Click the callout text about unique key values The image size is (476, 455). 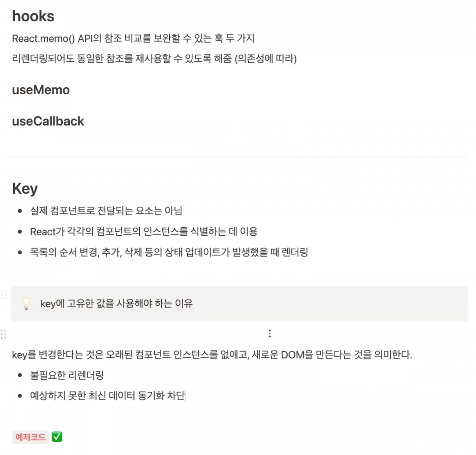click(117, 303)
